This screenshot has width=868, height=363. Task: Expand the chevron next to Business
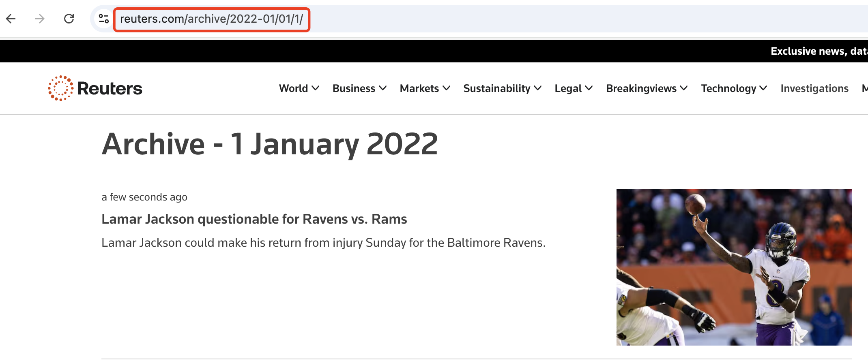pos(382,88)
